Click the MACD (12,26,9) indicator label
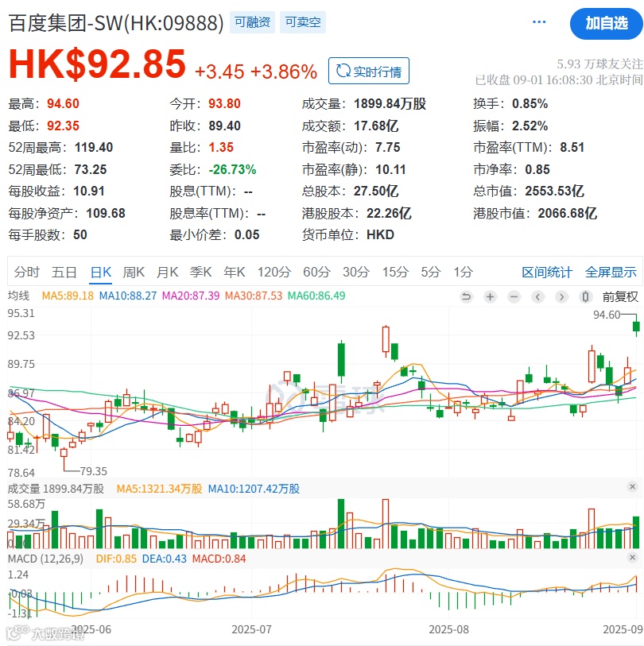Viewport: 644px width, 646px height. 45,559
